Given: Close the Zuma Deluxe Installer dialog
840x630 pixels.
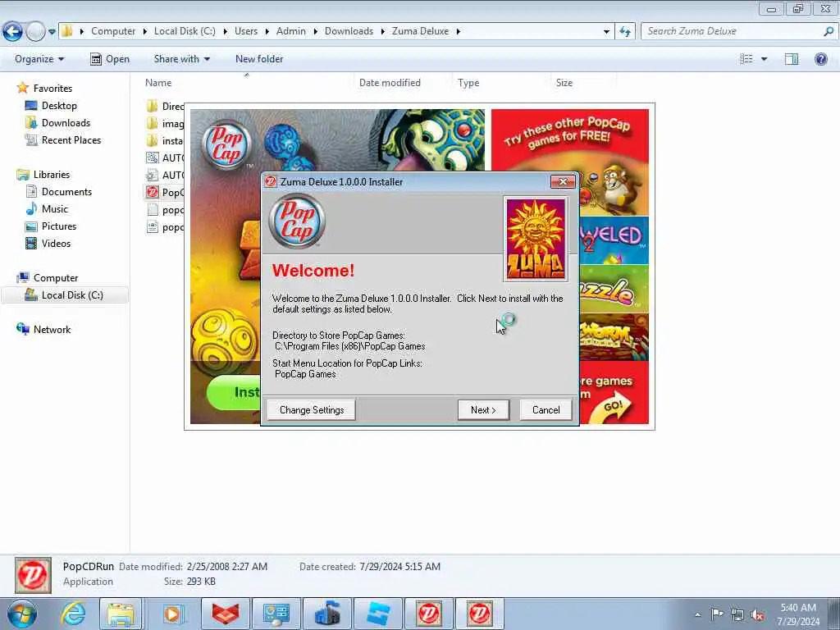Looking at the screenshot, I should [563, 181].
